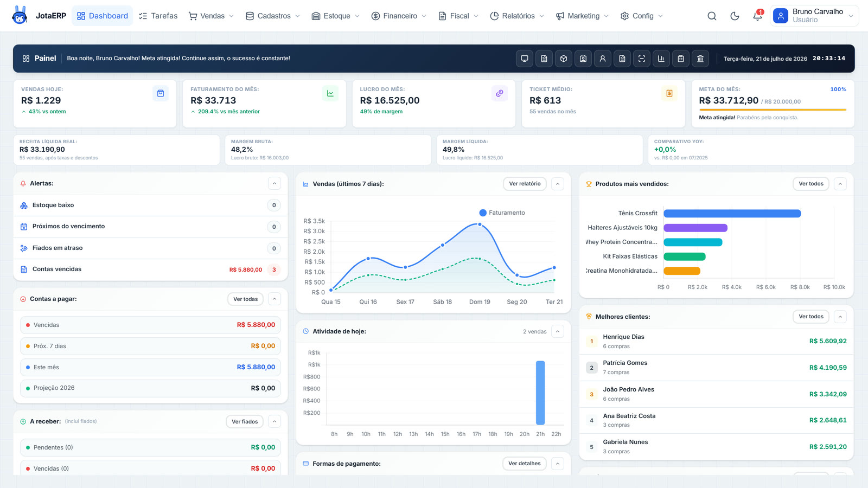
Task: Click Ver relatório button
Action: pos(525,184)
